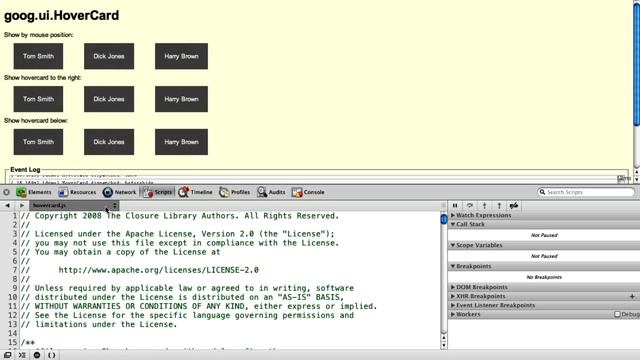This screenshot has height=360, width=640.
Task: Select the Scripts panel tab
Action: tap(158, 192)
